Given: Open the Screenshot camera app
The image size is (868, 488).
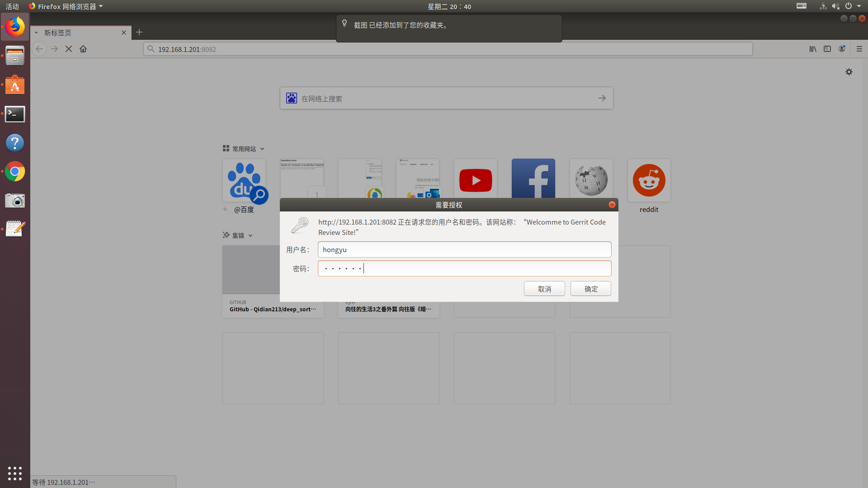Looking at the screenshot, I should coord(15,201).
